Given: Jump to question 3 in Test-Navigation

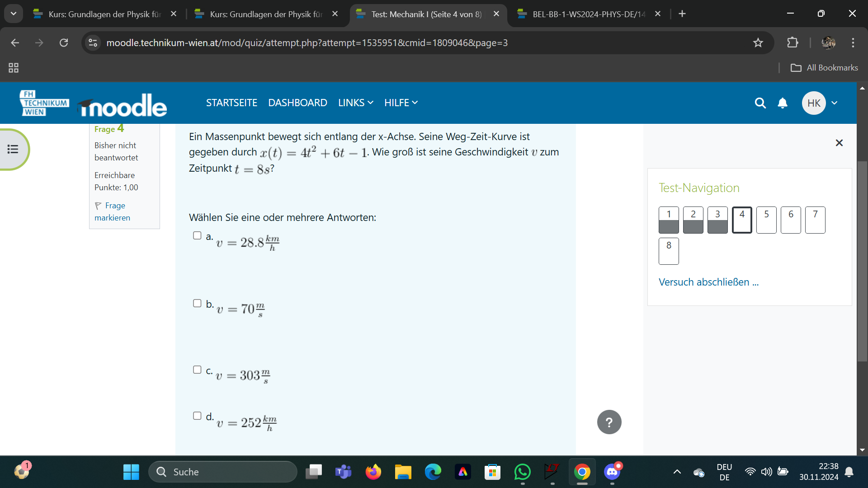Looking at the screenshot, I should pos(717,220).
